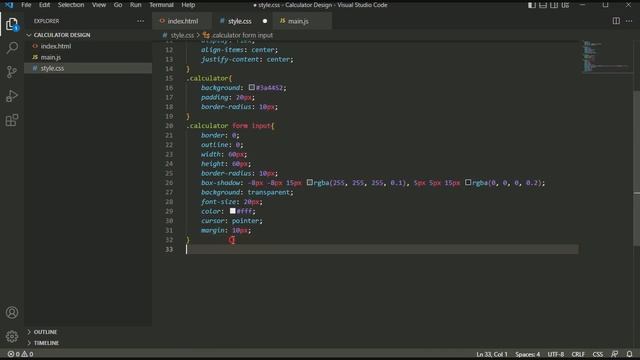Place cursor on line 33
The width and height of the screenshot is (640, 360).
point(382,249)
